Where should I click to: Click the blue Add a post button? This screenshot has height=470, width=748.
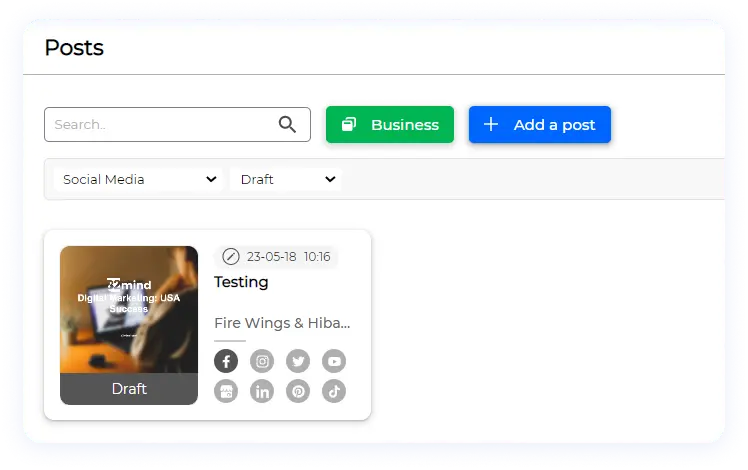[540, 125]
